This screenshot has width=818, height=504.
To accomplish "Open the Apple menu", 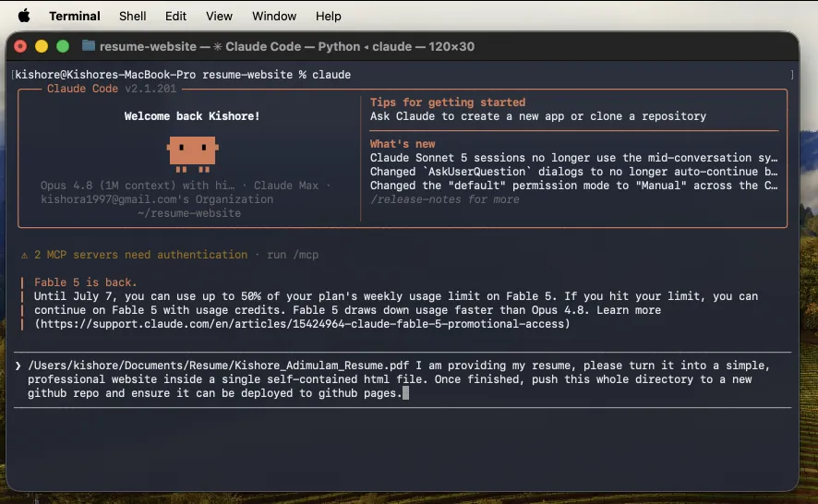I will click(x=24, y=17).
